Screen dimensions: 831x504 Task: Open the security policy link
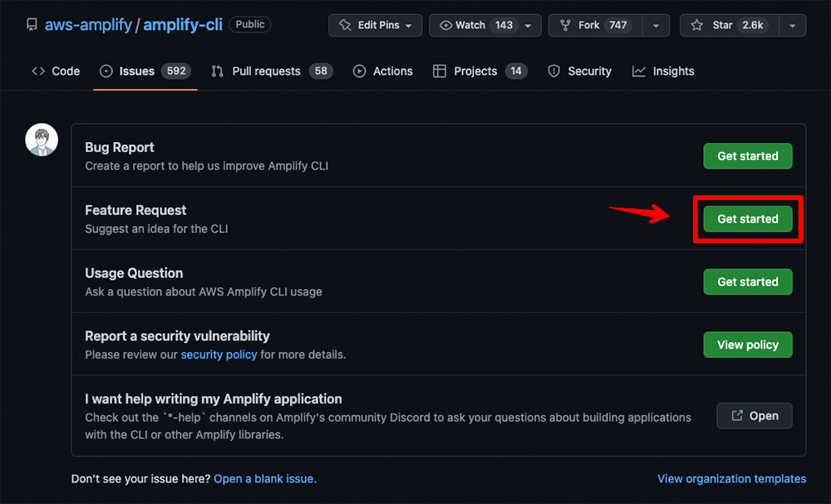219,355
